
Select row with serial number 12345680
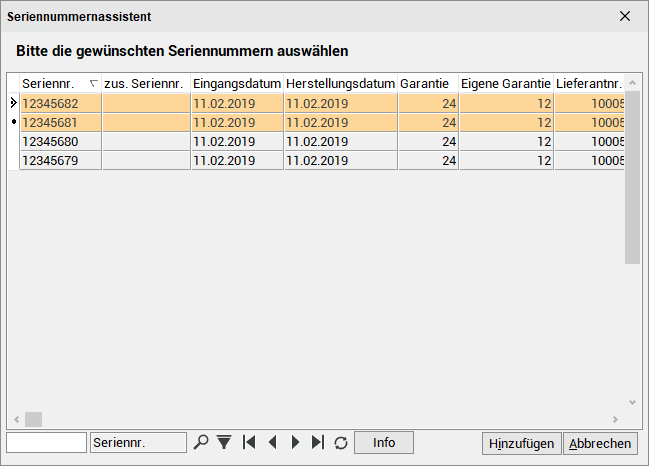pos(322,142)
